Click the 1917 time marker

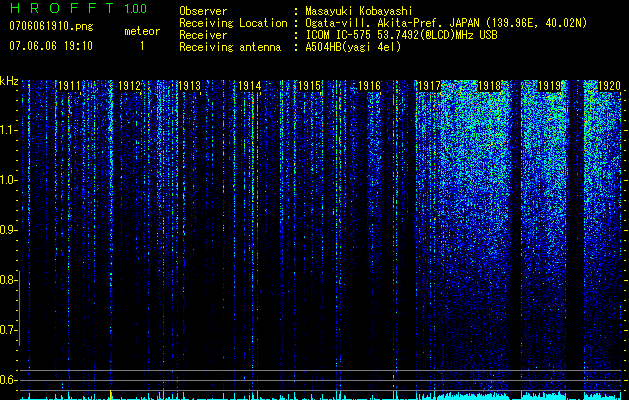pos(430,86)
